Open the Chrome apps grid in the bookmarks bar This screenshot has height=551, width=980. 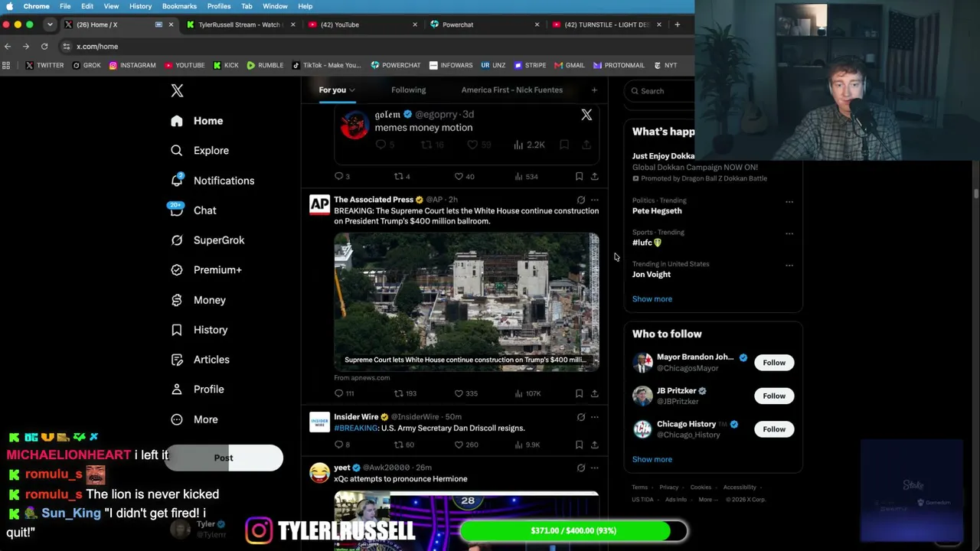pyautogui.click(x=6, y=65)
